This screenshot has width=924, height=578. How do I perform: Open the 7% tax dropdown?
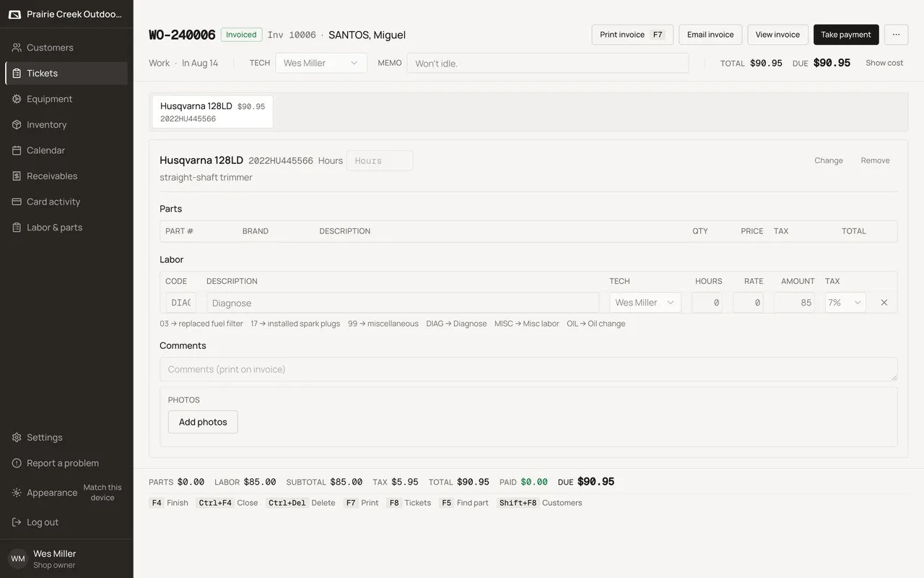(845, 303)
